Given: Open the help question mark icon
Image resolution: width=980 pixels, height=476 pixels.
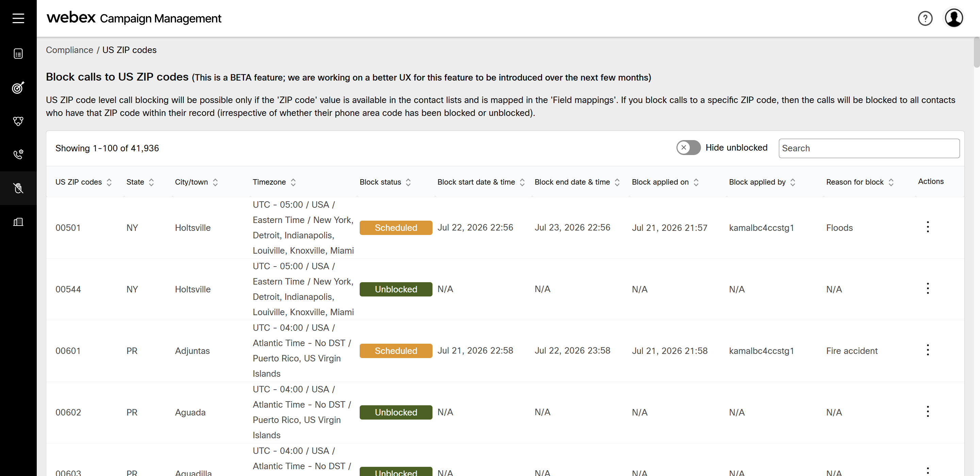Looking at the screenshot, I should point(925,18).
